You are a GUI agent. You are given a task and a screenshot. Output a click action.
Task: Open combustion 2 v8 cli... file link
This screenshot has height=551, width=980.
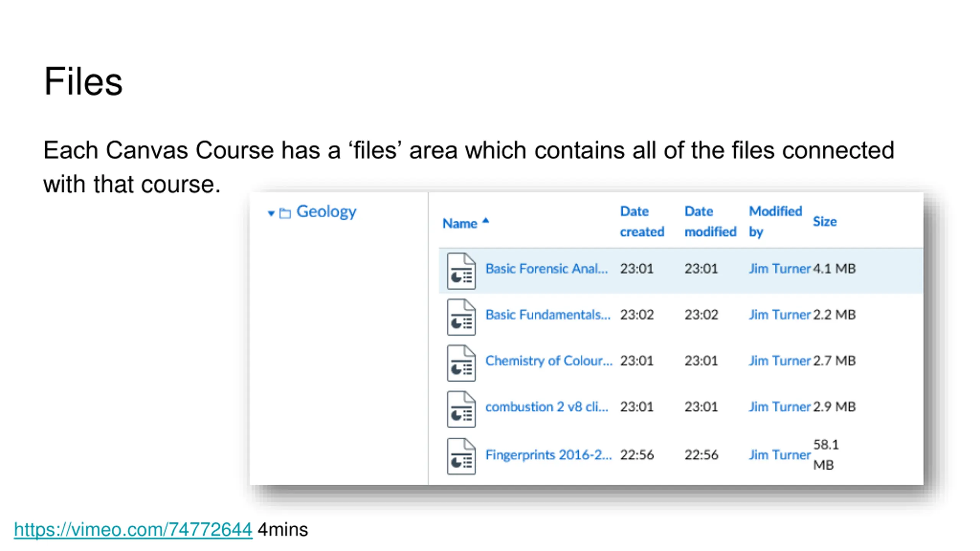(x=547, y=406)
